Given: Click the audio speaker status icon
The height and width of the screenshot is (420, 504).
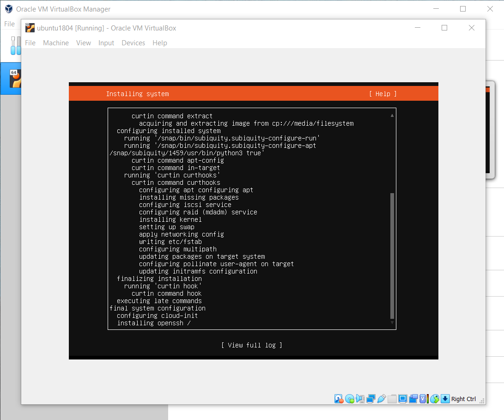Looking at the screenshot, I should pos(360,399).
